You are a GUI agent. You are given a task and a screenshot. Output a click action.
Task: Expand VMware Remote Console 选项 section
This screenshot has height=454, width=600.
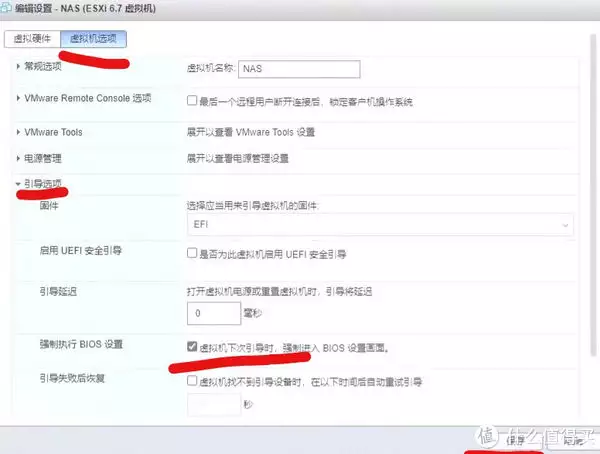18,98
